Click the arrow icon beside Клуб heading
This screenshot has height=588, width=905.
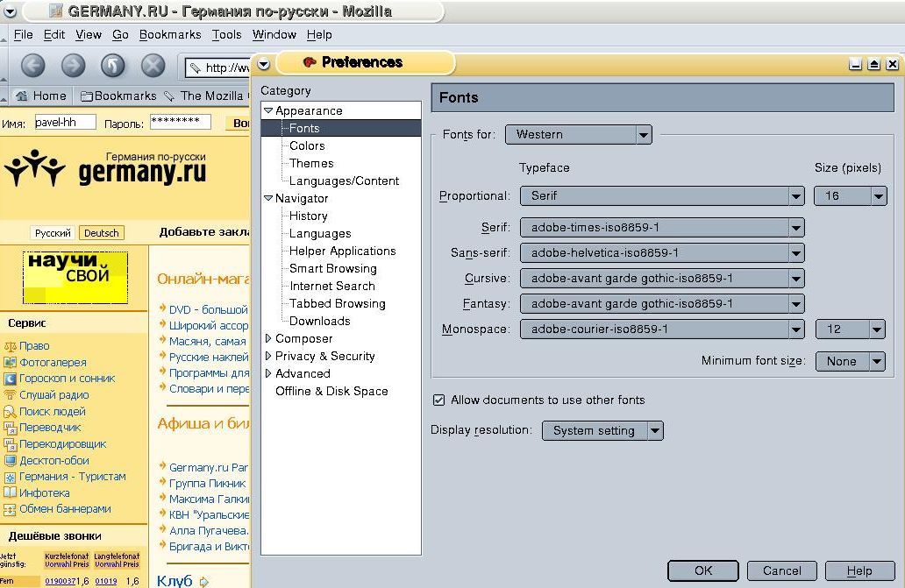203,582
